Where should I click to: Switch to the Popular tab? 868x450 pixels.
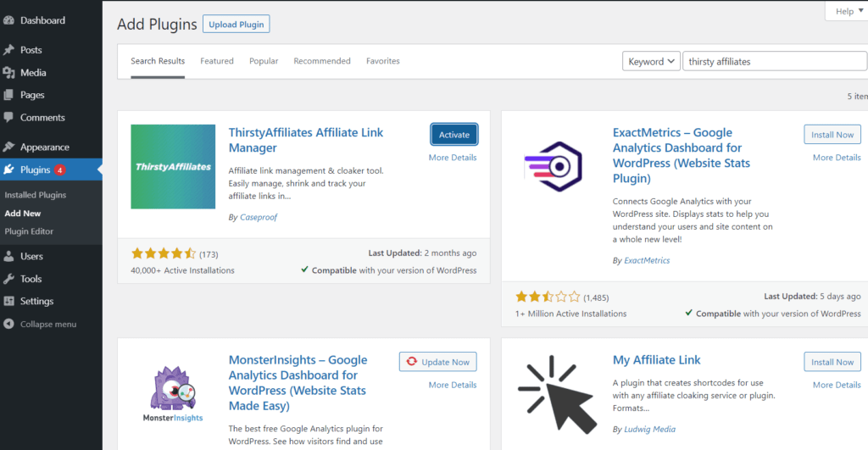(x=264, y=61)
